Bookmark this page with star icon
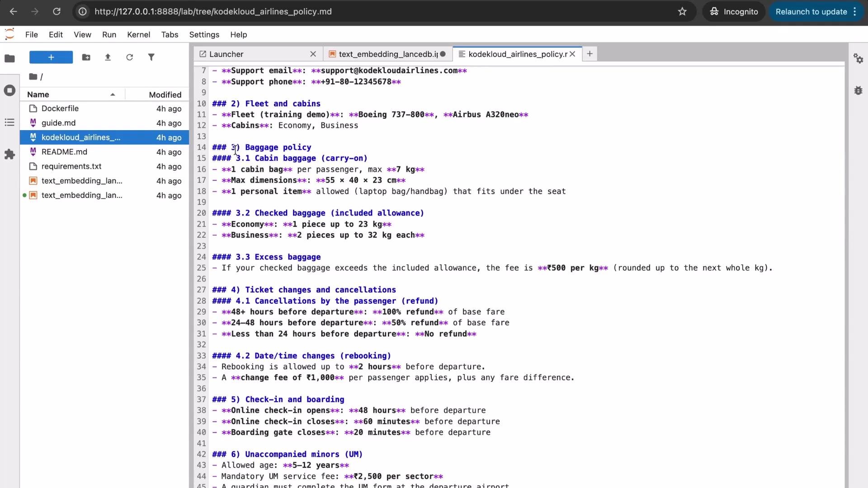 point(682,12)
